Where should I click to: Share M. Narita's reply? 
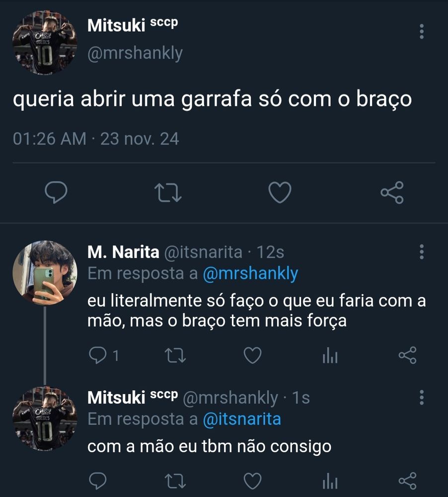click(407, 355)
